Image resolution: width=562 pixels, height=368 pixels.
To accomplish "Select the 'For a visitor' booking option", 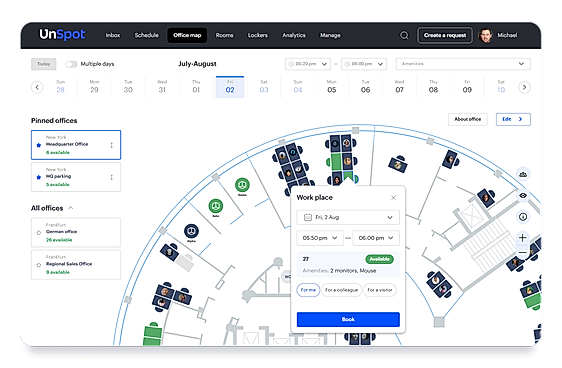I will [x=380, y=290].
